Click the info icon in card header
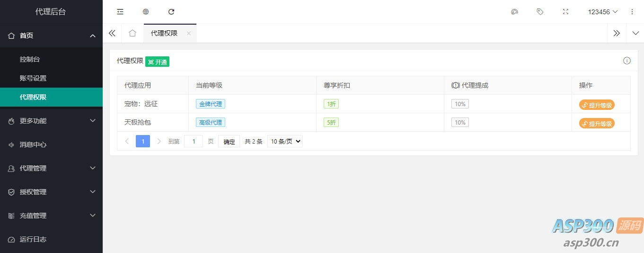This screenshot has height=253, width=644. [x=627, y=61]
